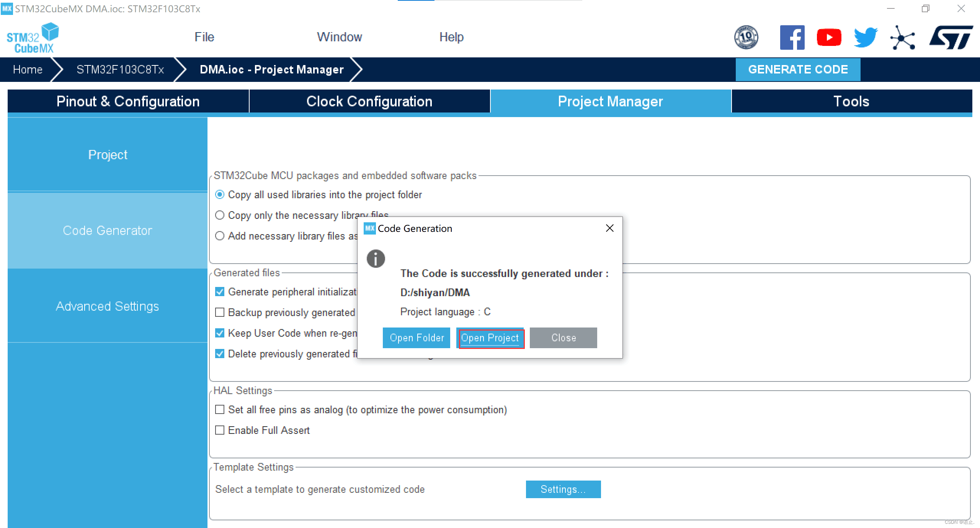
Task: Click the Open Project button
Action: (490, 338)
